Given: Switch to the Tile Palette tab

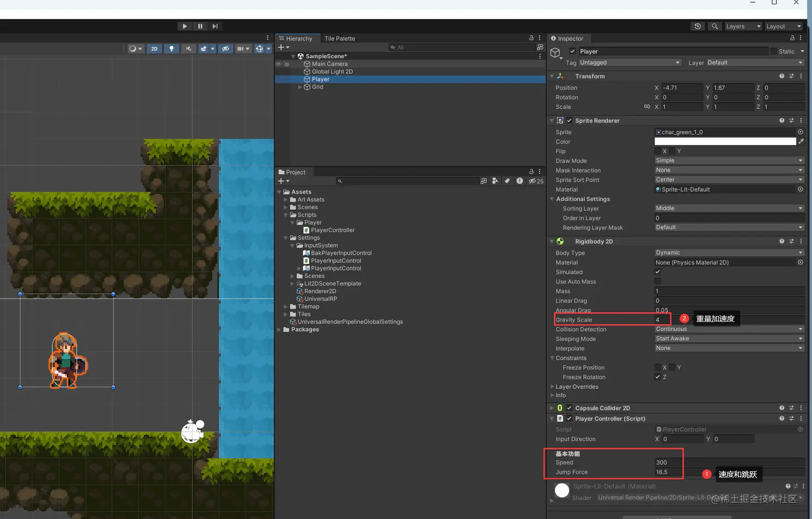Looking at the screenshot, I should [339, 39].
